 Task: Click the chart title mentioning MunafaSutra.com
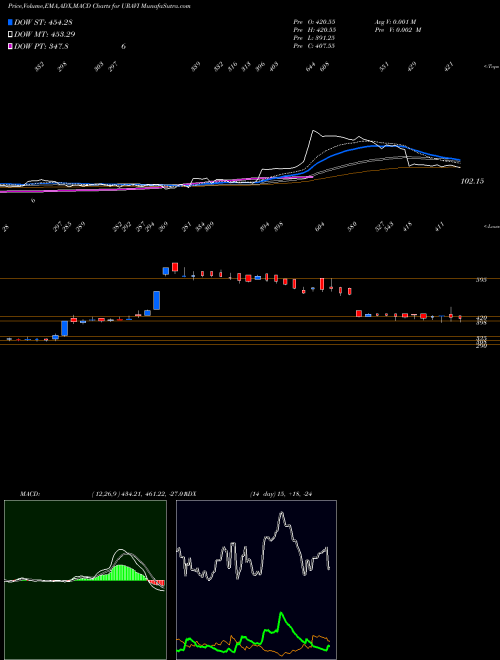99,6
